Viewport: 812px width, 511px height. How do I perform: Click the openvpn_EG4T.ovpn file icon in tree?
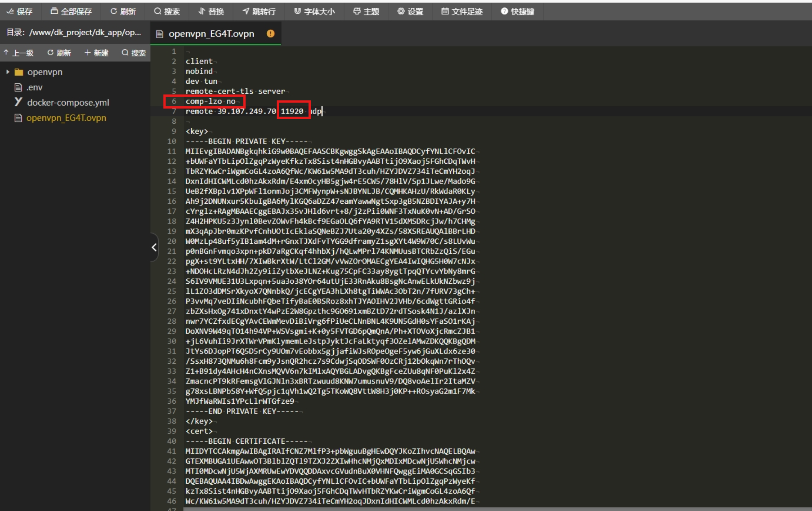click(18, 118)
